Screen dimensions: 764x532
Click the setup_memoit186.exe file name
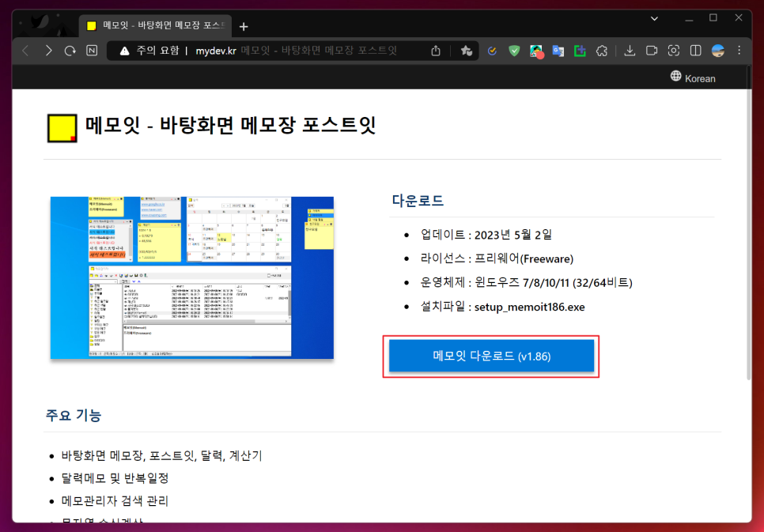(x=530, y=307)
